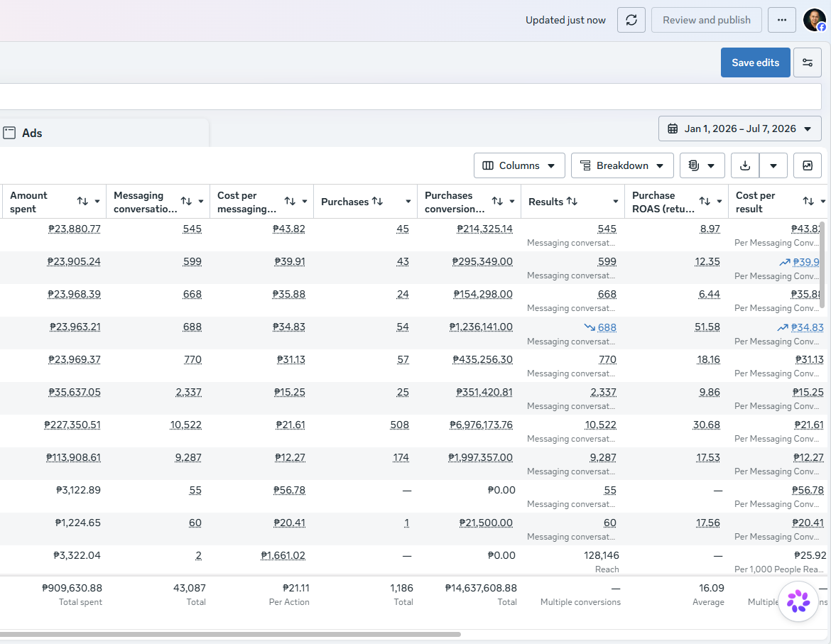Open the charts view icon button
The image size is (831, 644).
(807, 165)
